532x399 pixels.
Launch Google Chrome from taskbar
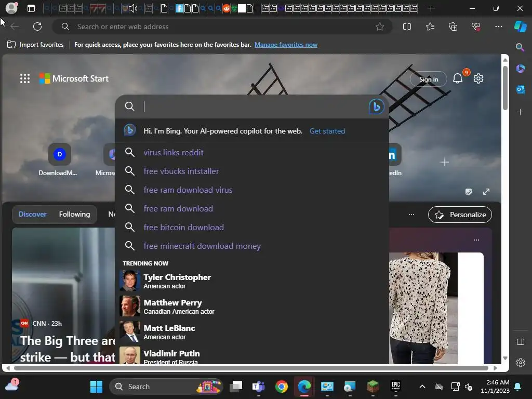point(282,387)
